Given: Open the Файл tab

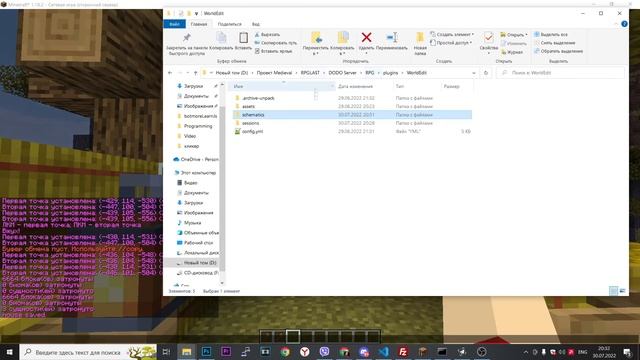Looking at the screenshot, I should coord(174,24).
